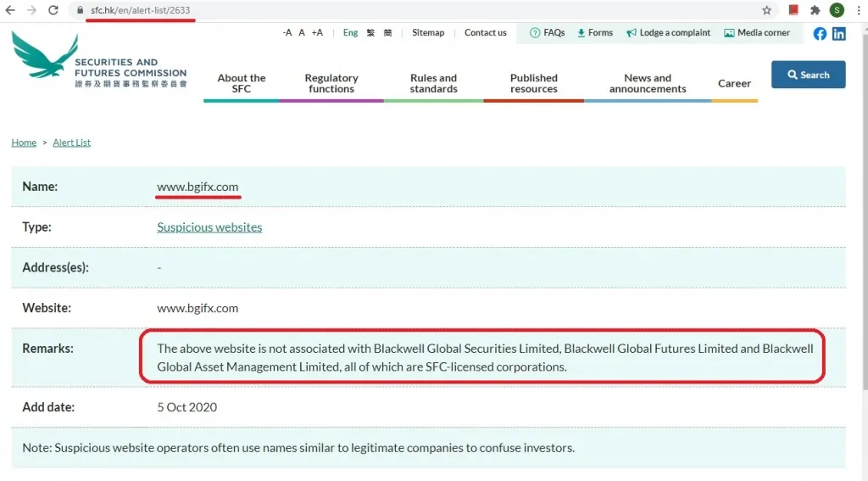Open the Rules and standards menu
868x481 pixels.
point(433,83)
